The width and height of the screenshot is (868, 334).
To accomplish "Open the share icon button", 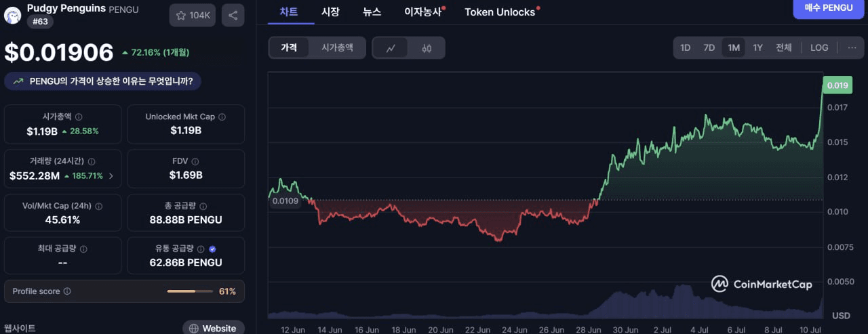I will [x=233, y=16].
